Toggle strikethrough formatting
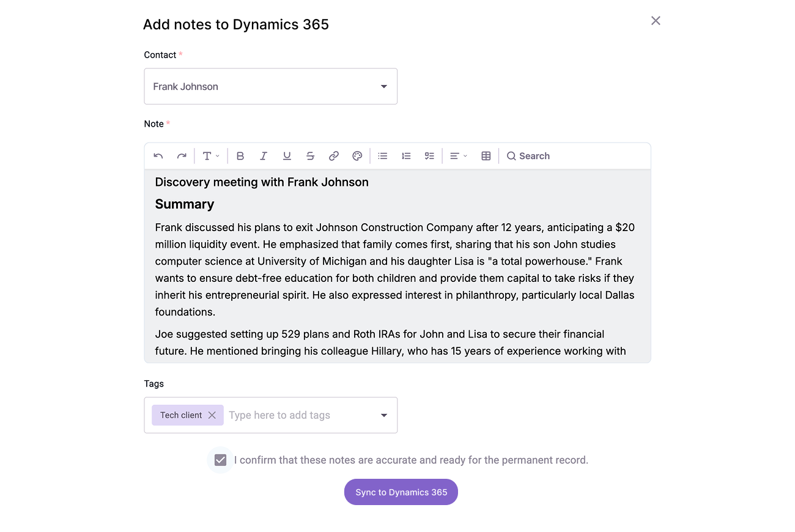 pos(310,156)
